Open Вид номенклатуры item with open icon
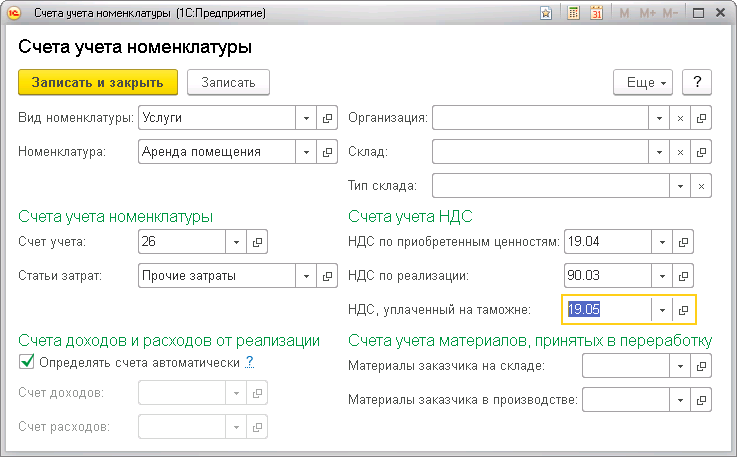This screenshot has height=457, width=737. [327, 118]
